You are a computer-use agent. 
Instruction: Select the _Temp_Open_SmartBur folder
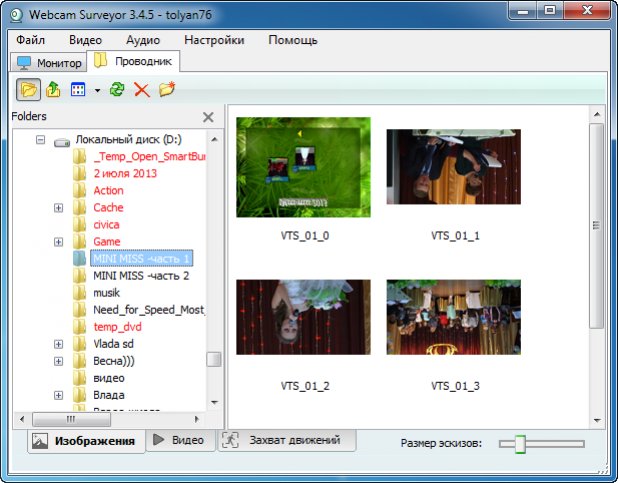pyautogui.click(x=149, y=157)
